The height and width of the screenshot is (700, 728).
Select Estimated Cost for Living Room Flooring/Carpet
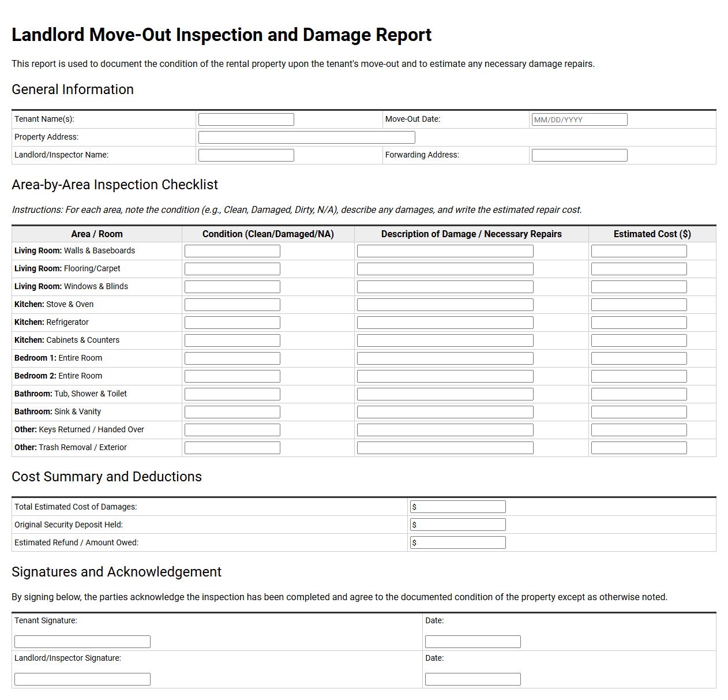point(639,269)
